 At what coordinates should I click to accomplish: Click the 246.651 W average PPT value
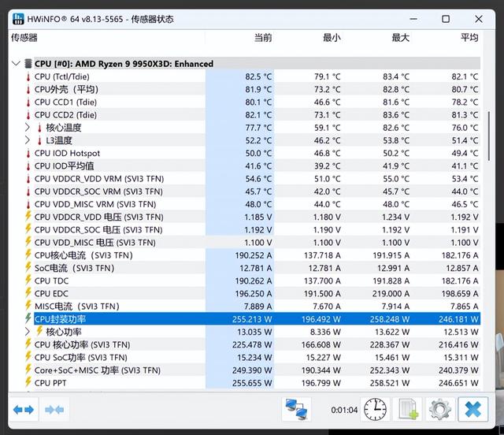point(458,383)
